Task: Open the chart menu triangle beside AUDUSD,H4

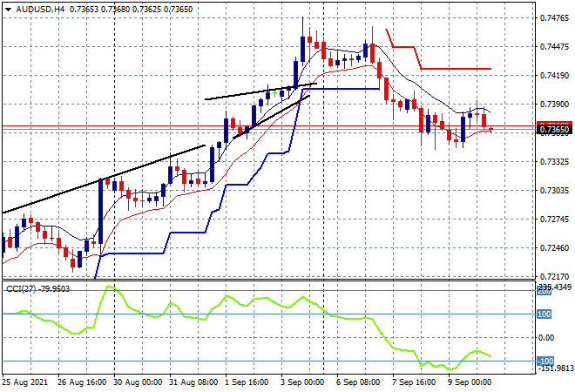Action: click(8, 10)
